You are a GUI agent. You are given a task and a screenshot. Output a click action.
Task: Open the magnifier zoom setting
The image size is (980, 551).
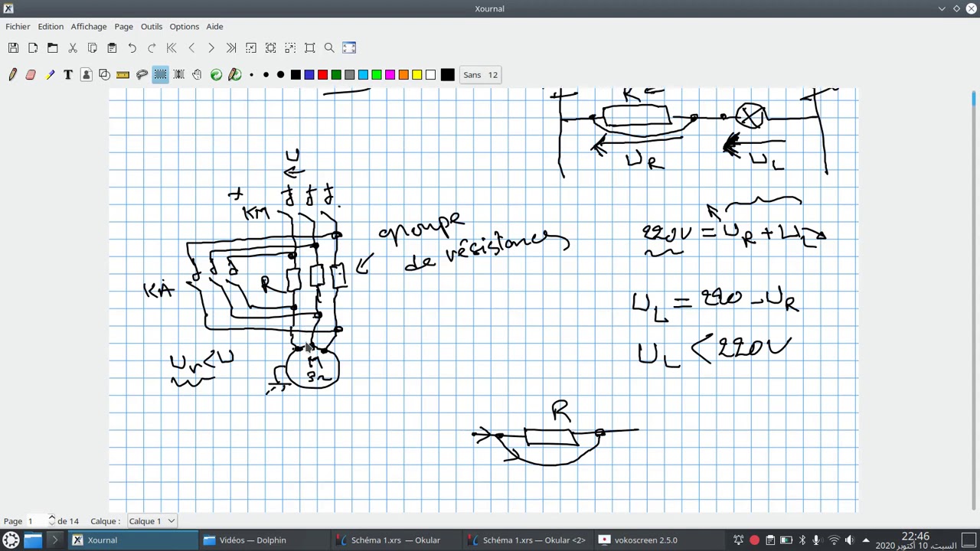329,48
